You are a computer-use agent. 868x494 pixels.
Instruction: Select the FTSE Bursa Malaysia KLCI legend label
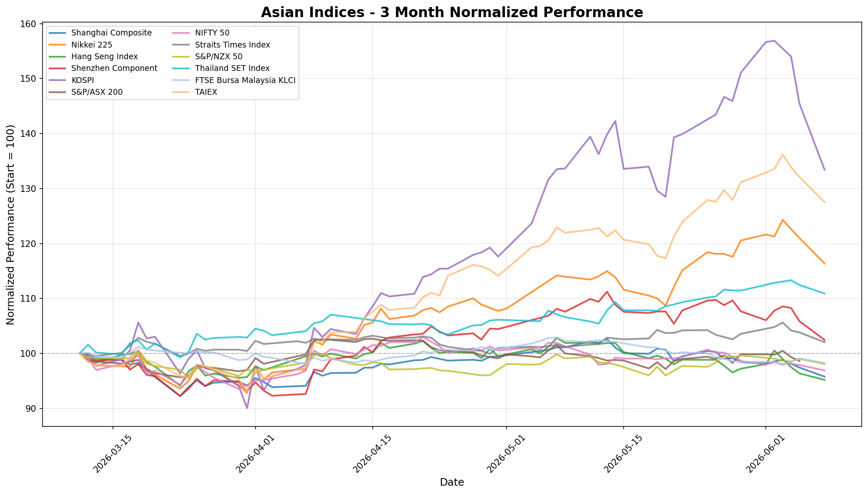pyautogui.click(x=245, y=80)
